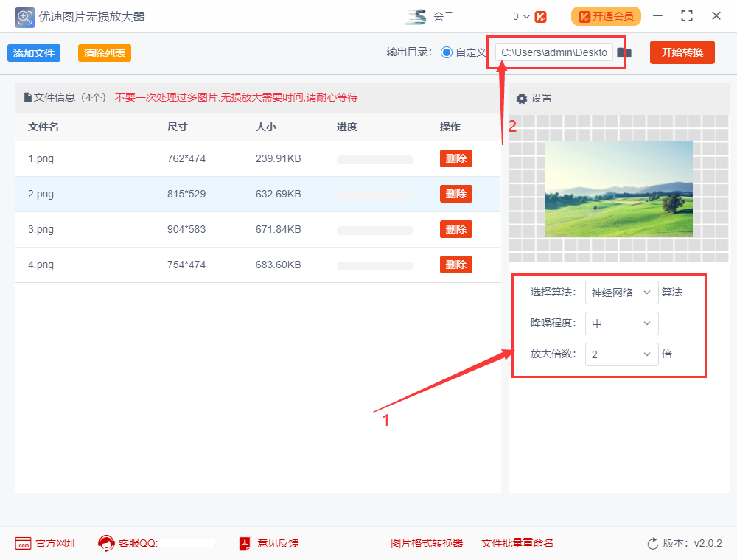Select the 3.png file row
This screenshot has width=737, height=560.
pyautogui.click(x=257, y=229)
